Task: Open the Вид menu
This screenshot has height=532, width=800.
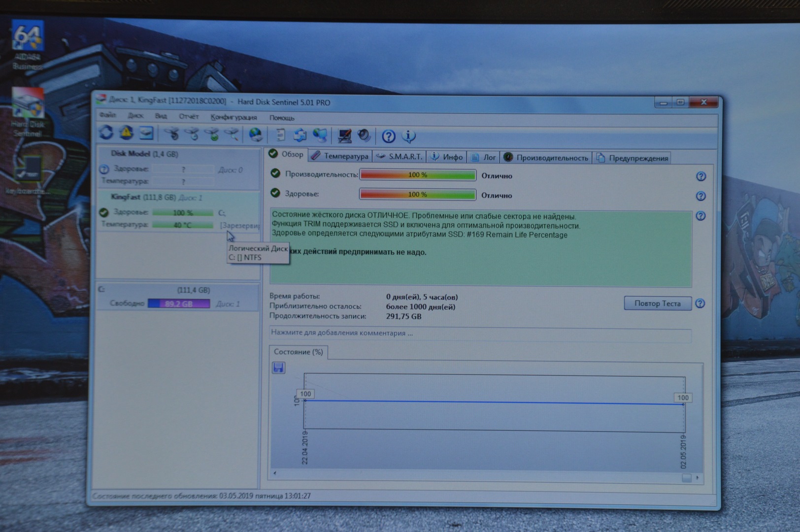Action: click(161, 116)
